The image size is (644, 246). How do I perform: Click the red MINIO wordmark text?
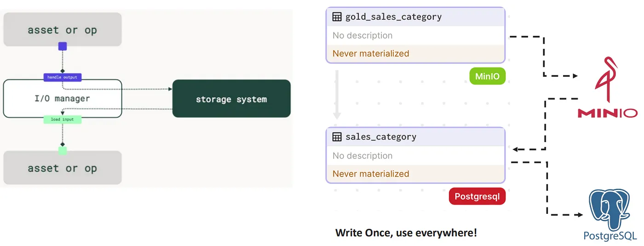click(608, 113)
